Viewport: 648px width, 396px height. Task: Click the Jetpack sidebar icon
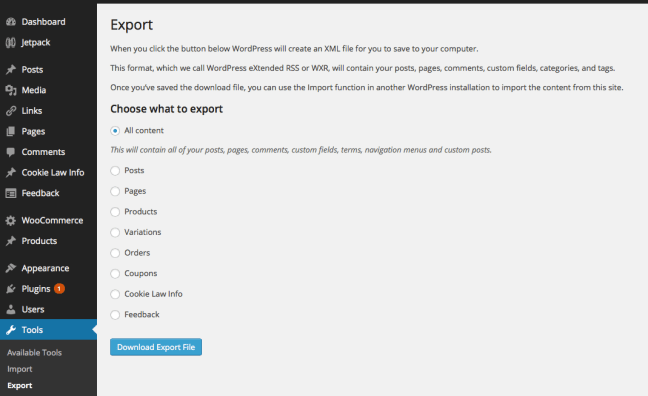[x=11, y=43]
